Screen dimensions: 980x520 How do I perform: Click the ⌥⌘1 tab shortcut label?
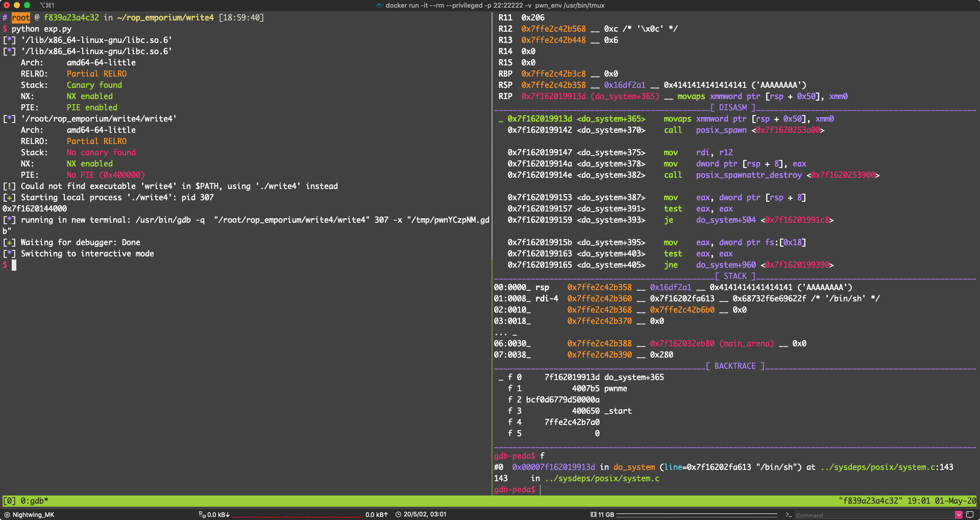coord(47,5)
